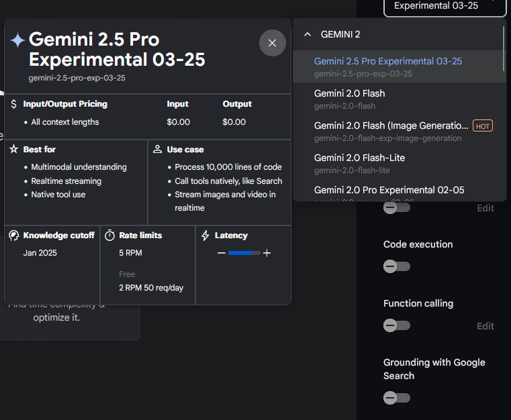The image size is (511, 420).
Task: Click the person icon next to Use case
Action: point(157,149)
